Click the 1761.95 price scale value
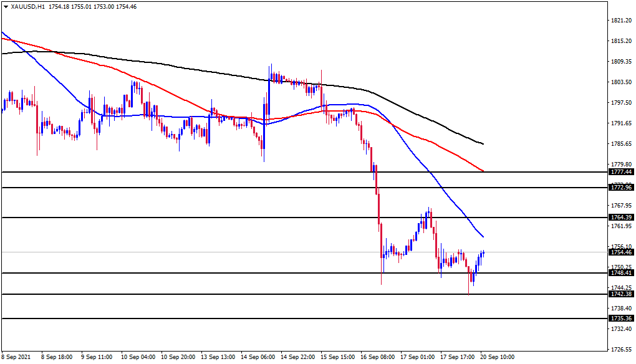This screenshot has height=364, width=636. (x=622, y=226)
